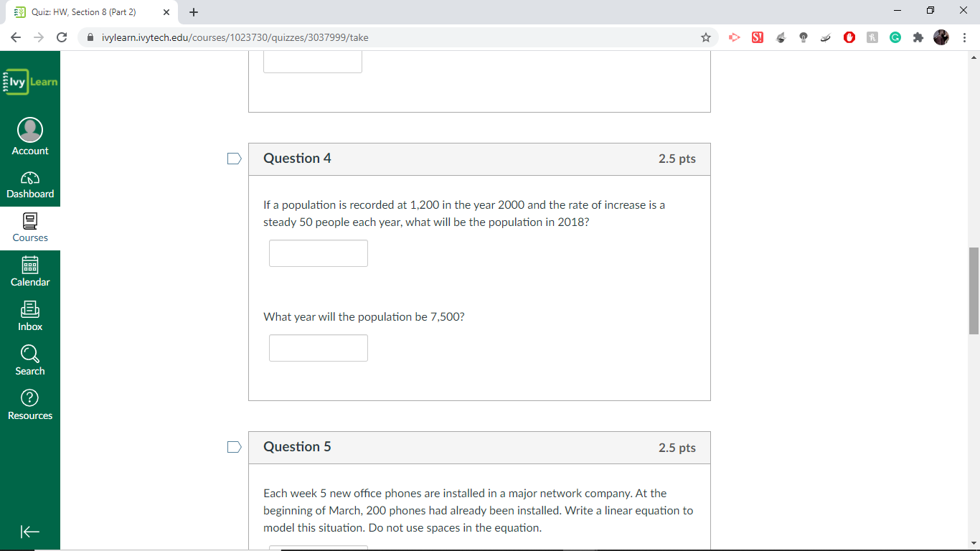Open the browser extensions puzzle menu

918,37
